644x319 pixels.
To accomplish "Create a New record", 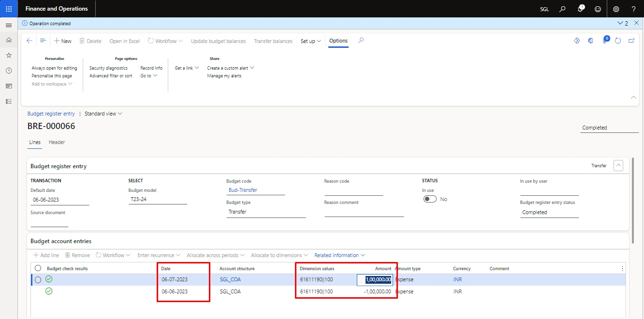I will (x=62, y=41).
